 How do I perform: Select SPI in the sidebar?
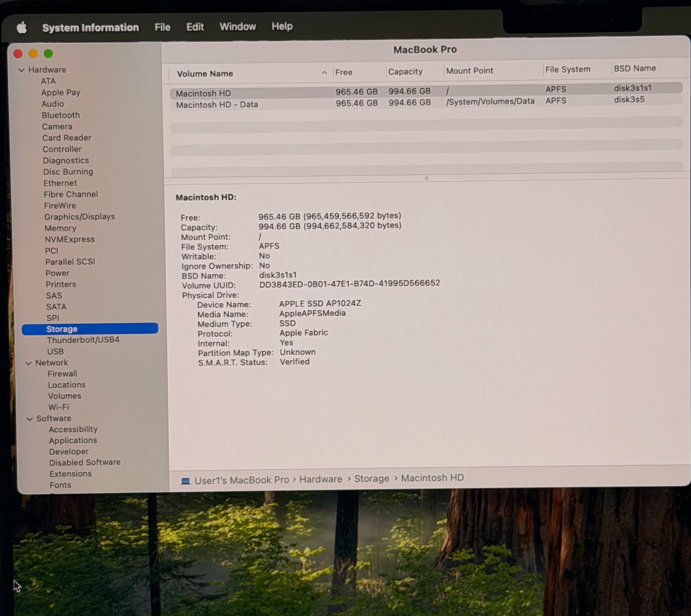[53, 318]
